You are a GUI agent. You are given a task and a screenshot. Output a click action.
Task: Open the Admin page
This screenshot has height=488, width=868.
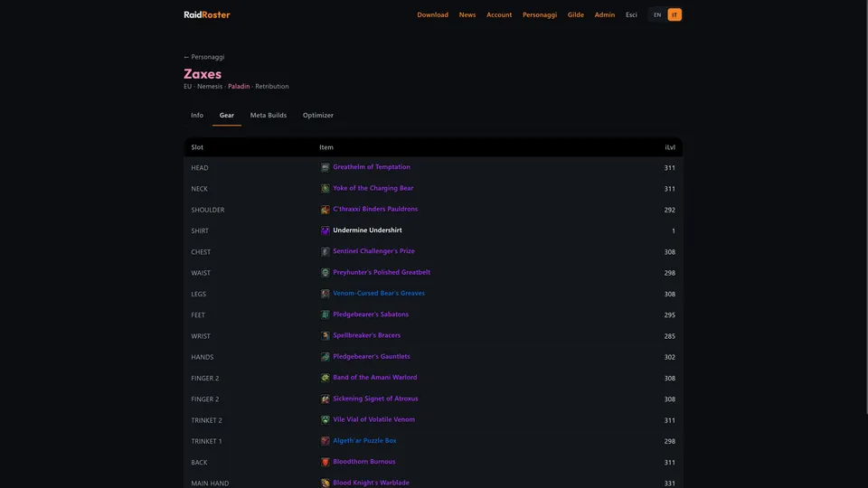(605, 15)
